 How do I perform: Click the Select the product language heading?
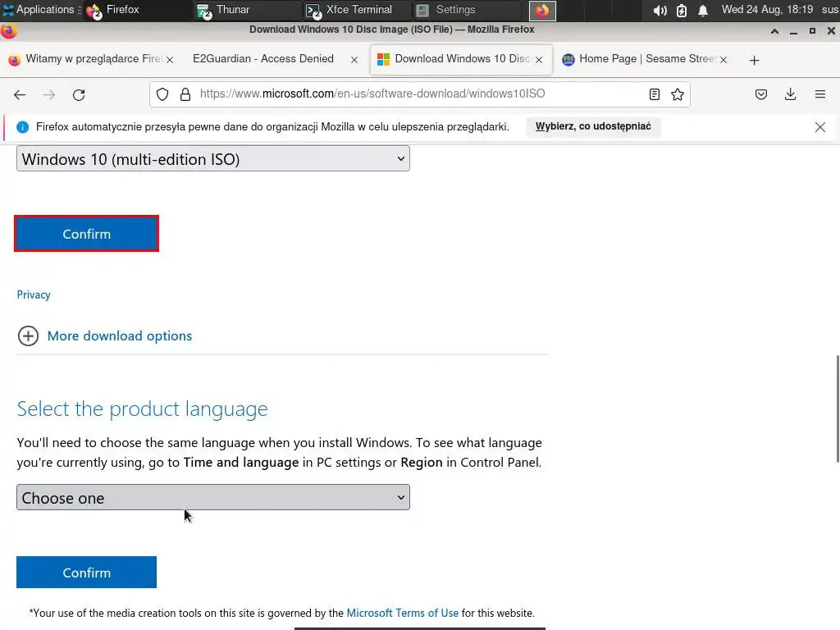click(142, 409)
